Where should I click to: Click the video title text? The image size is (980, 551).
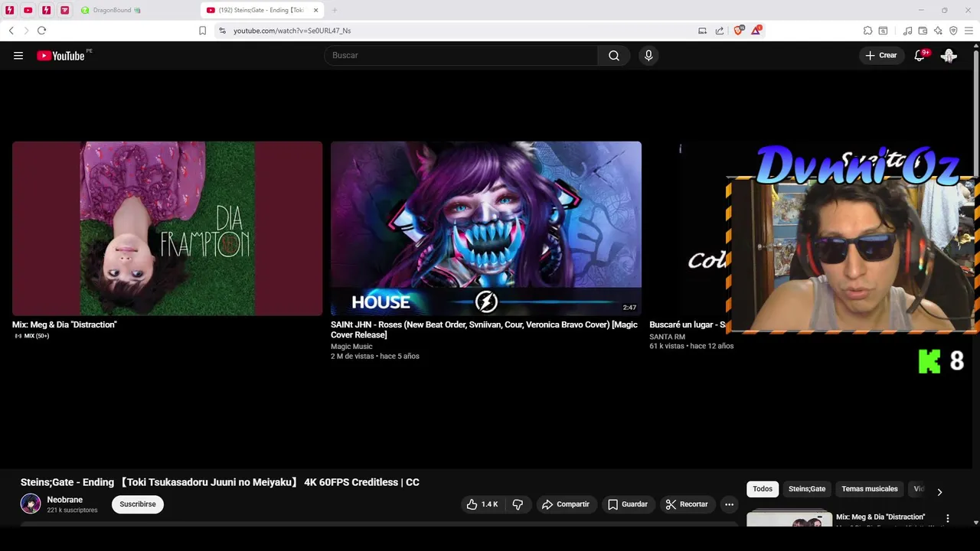pos(220,482)
